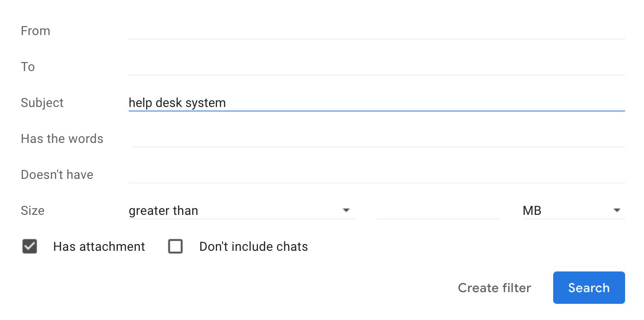Click the size number input box
644x320 pixels.
coord(439,210)
